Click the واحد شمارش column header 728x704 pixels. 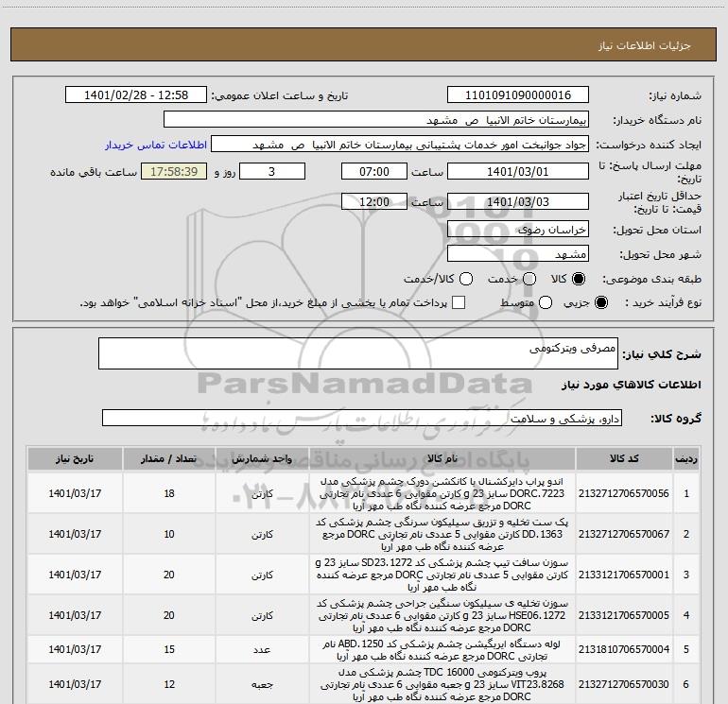(262, 459)
